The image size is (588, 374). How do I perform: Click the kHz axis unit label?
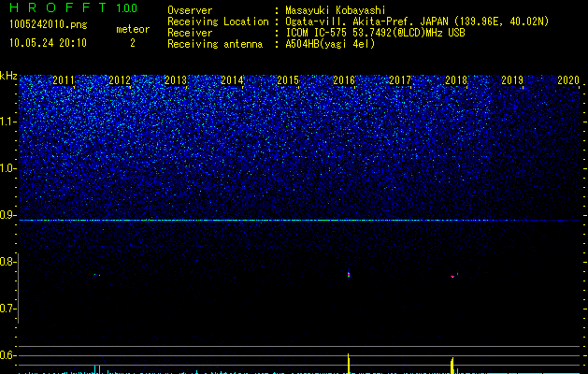coord(8,76)
